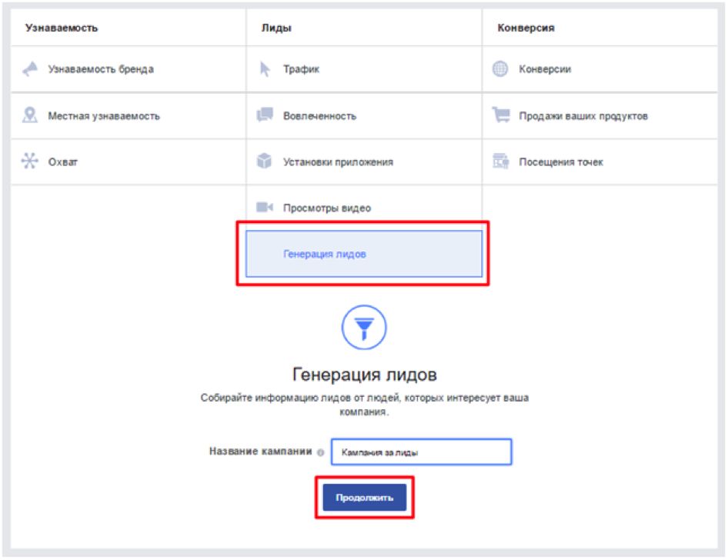Click the Конверсия column header
Viewport: 728px width, 560px height.
[526, 28]
